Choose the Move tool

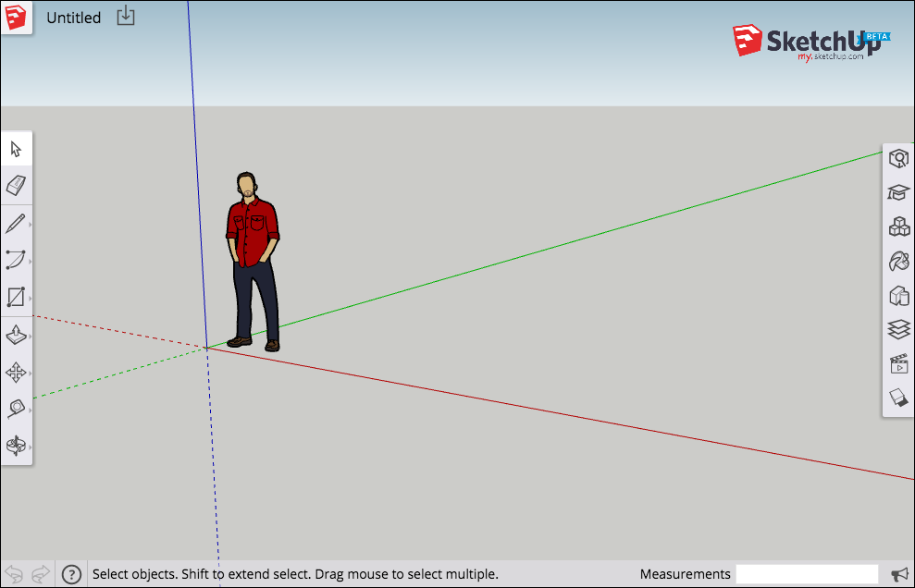click(16, 373)
